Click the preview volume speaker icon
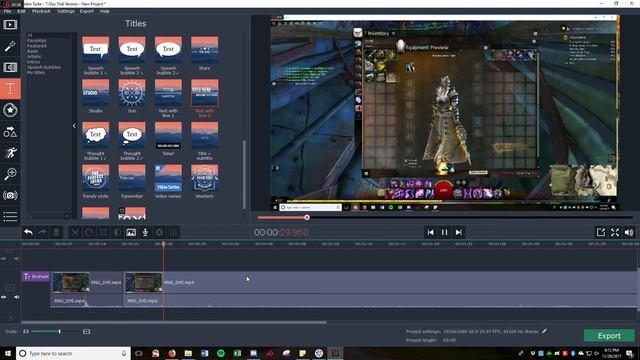This screenshot has height=360, width=640. coord(629,232)
